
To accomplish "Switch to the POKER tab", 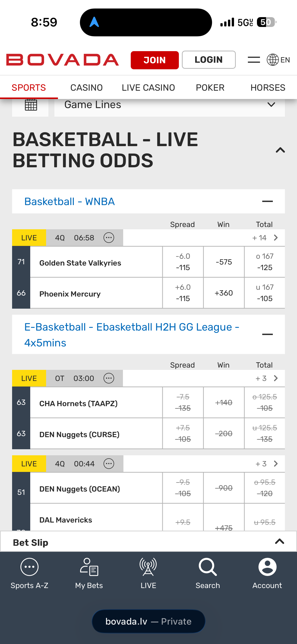I will click(x=210, y=88).
